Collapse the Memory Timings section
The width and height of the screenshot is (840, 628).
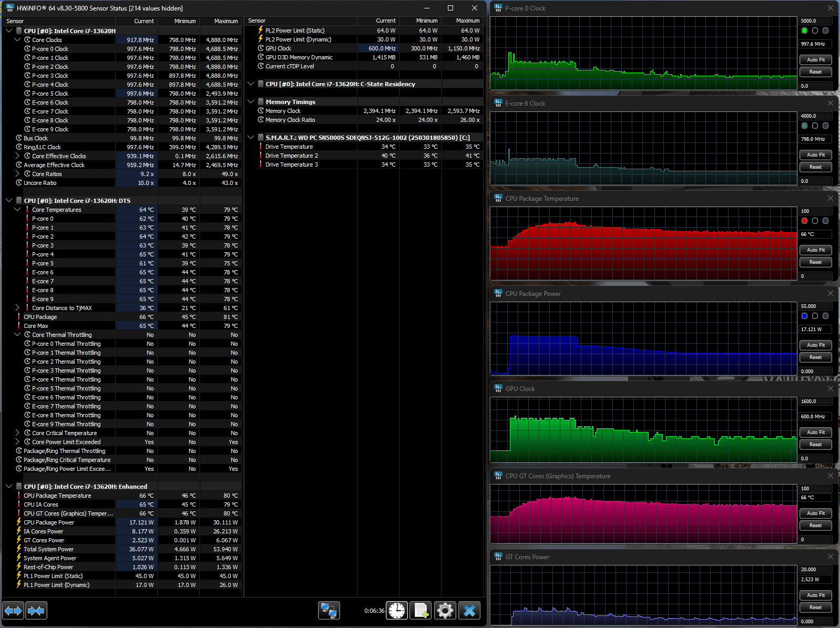[x=251, y=102]
